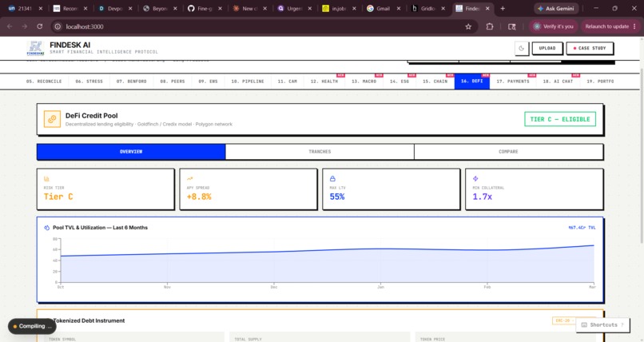Open the keyboard Shortcuts button
The image size is (644, 342).
click(602, 324)
